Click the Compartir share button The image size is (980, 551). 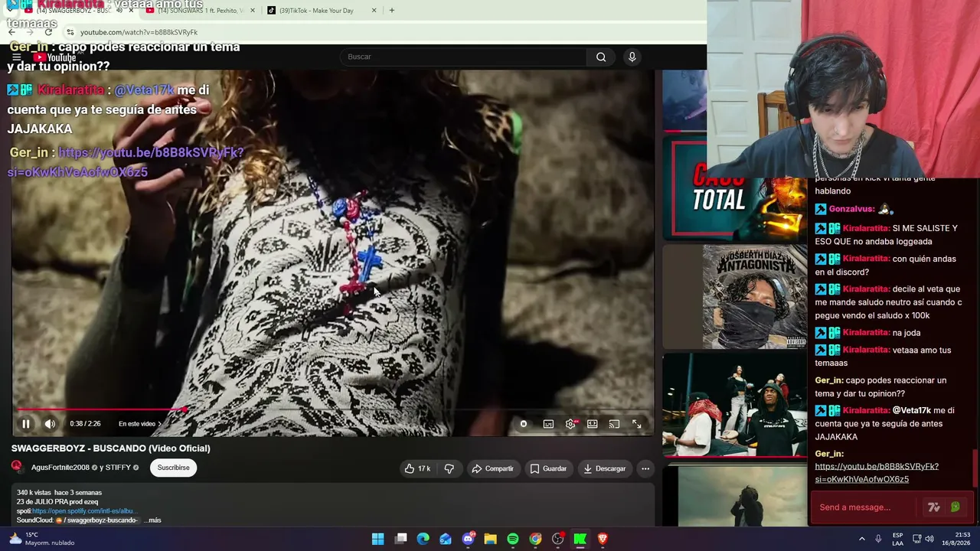pos(492,468)
